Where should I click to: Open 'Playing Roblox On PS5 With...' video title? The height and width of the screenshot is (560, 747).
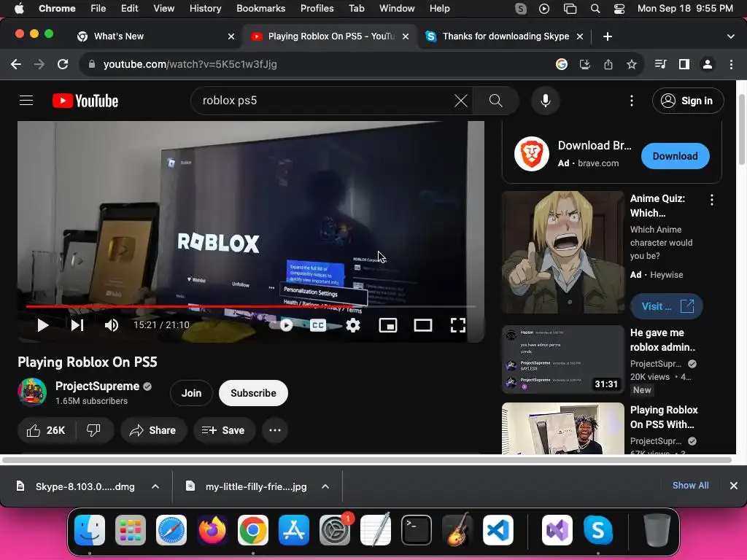[x=664, y=417]
